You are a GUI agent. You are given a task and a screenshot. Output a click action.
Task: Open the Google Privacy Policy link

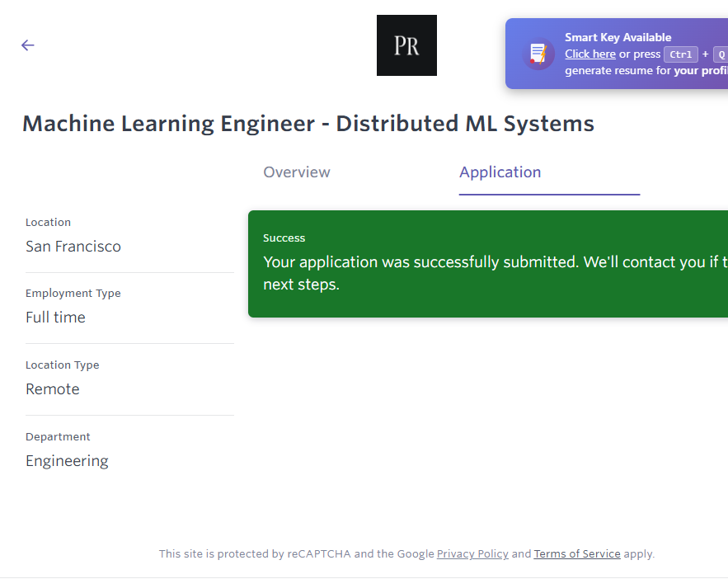[x=472, y=554]
